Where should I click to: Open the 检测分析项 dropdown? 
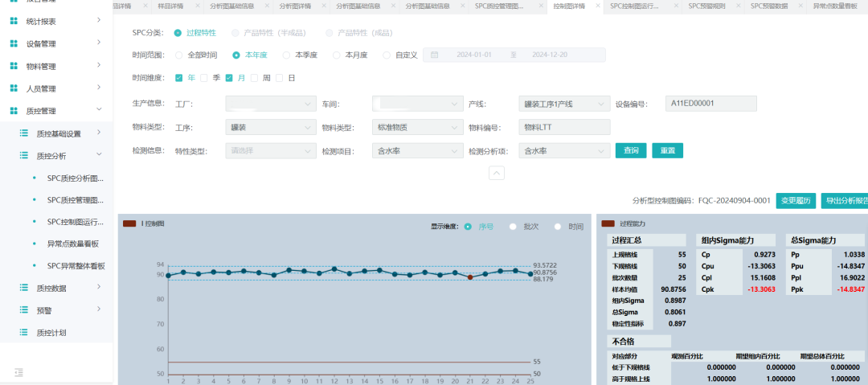563,150
